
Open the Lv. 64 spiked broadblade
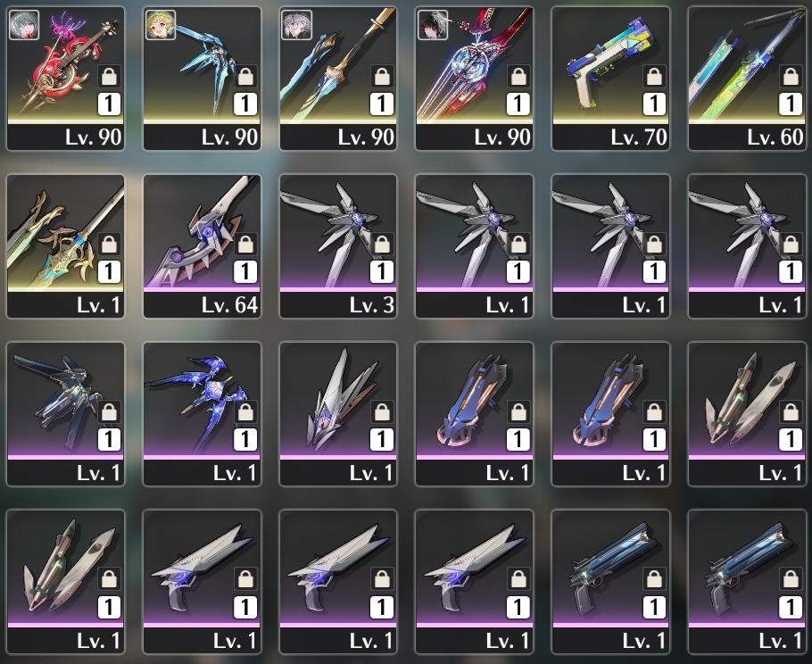point(202,246)
